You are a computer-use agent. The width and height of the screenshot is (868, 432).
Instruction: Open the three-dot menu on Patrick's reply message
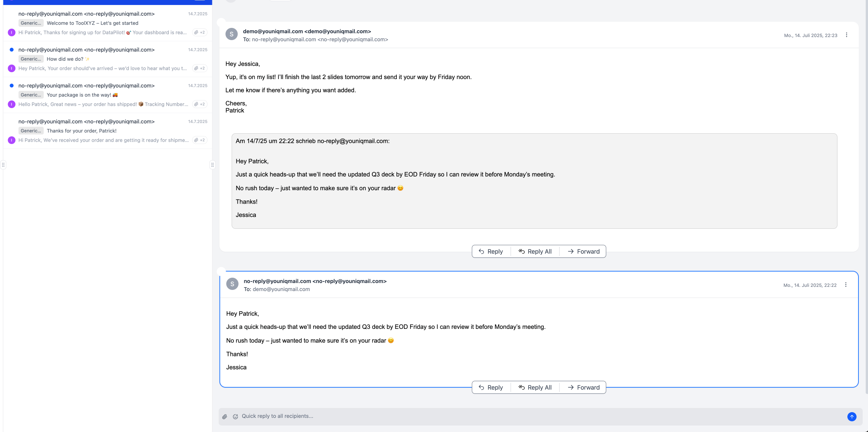pos(847,35)
